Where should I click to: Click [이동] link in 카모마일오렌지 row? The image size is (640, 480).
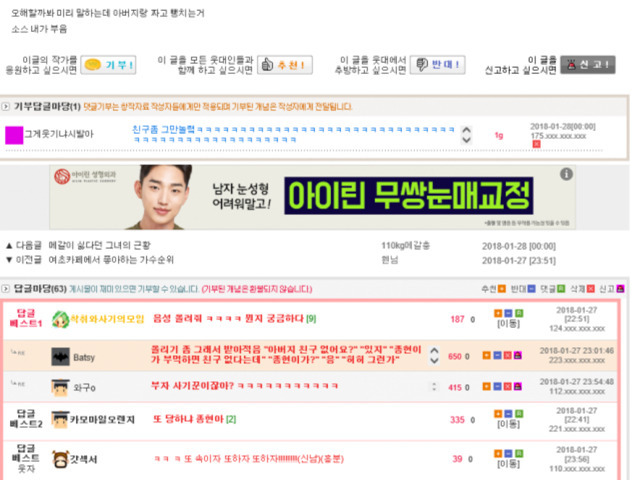(x=508, y=424)
